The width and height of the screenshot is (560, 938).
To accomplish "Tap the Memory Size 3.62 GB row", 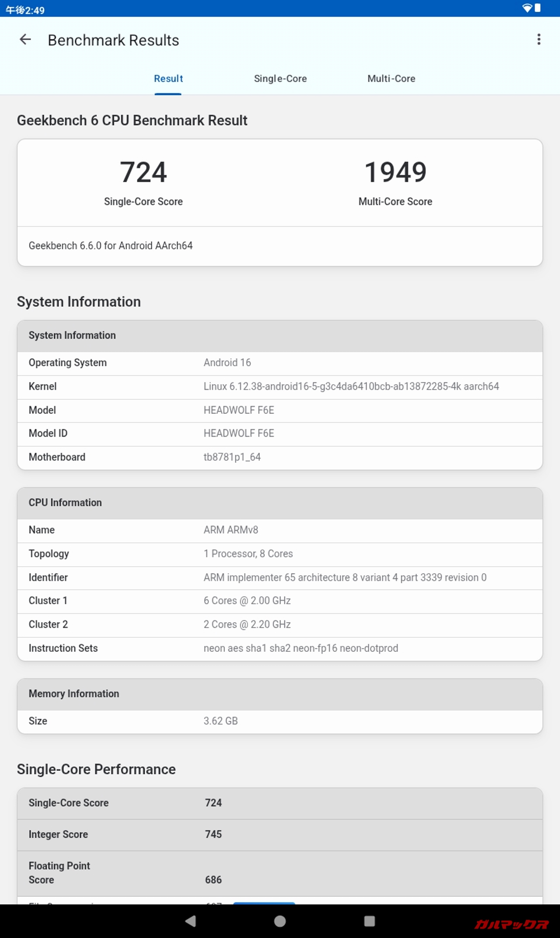I will click(x=280, y=721).
